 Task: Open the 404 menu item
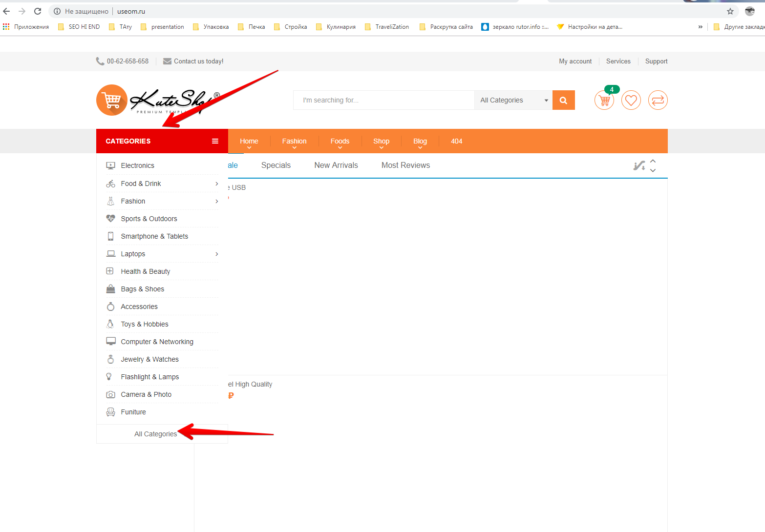click(x=457, y=141)
